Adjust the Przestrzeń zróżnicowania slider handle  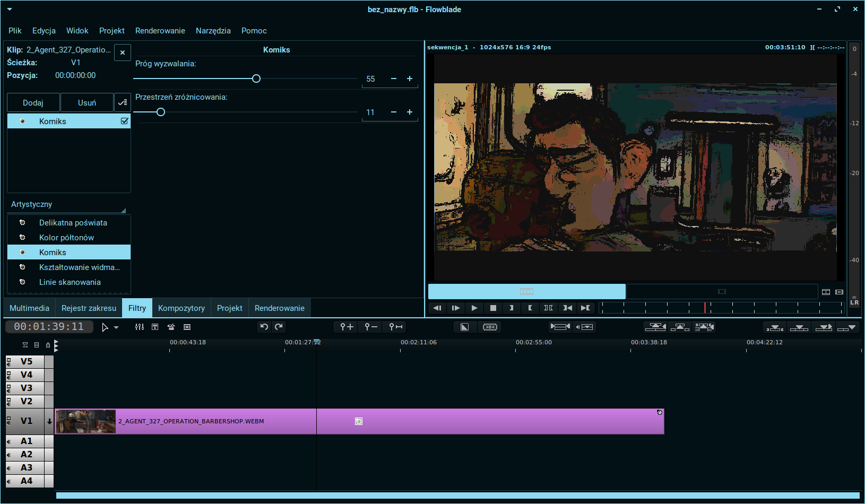tap(161, 112)
